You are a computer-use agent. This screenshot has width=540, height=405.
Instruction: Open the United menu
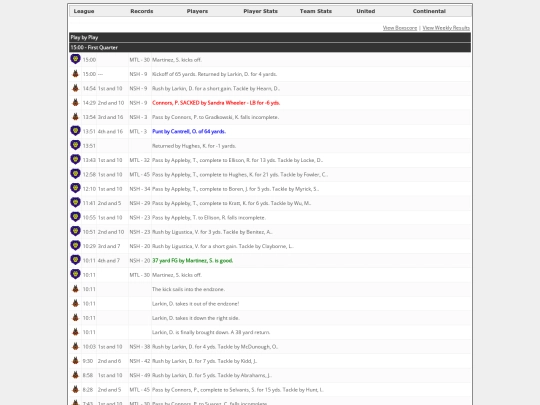coord(366,11)
